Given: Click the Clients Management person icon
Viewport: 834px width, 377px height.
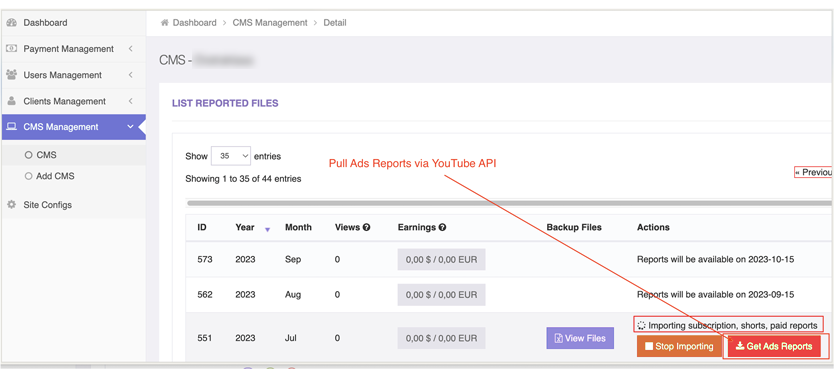Looking at the screenshot, I should (x=12, y=101).
